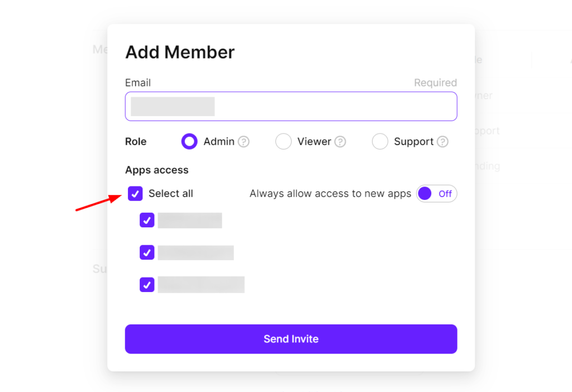Click the Add Member dialog heading

[x=180, y=52]
